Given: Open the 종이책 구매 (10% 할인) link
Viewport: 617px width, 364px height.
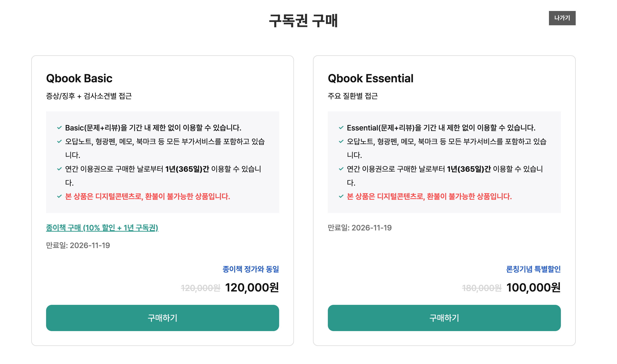Looking at the screenshot, I should [102, 228].
